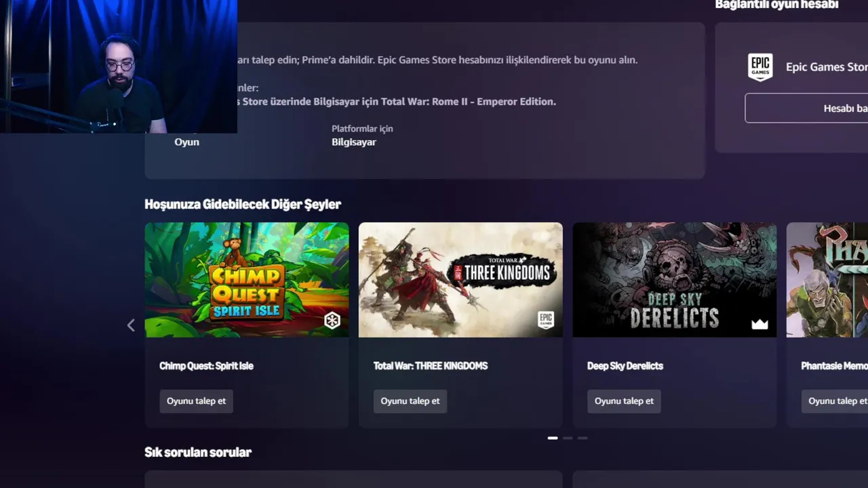Click the Epic Games Store account name
This screenshot has height=488, width=868.
click(x=827, y=66)
